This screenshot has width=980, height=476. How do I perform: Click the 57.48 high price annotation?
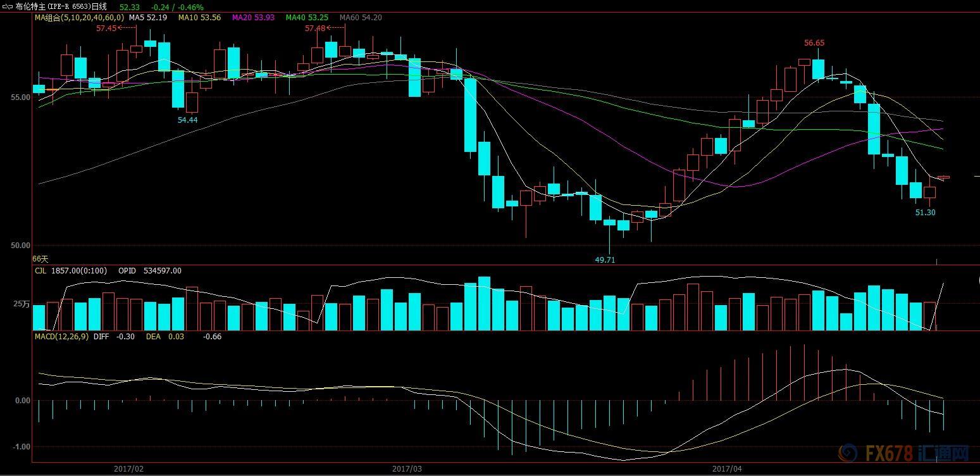(x=315, y=28)
